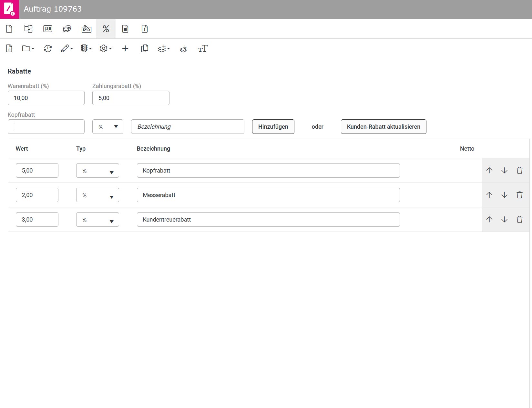Click the Hinzufügen button
This screenshot has width=532, height=408.
point(273,127)
